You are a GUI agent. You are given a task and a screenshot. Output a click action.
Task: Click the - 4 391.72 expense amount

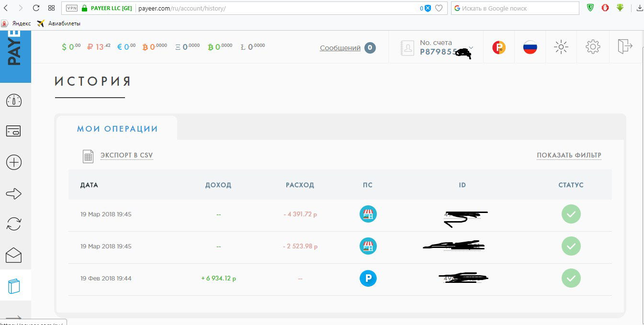(300, 214)
